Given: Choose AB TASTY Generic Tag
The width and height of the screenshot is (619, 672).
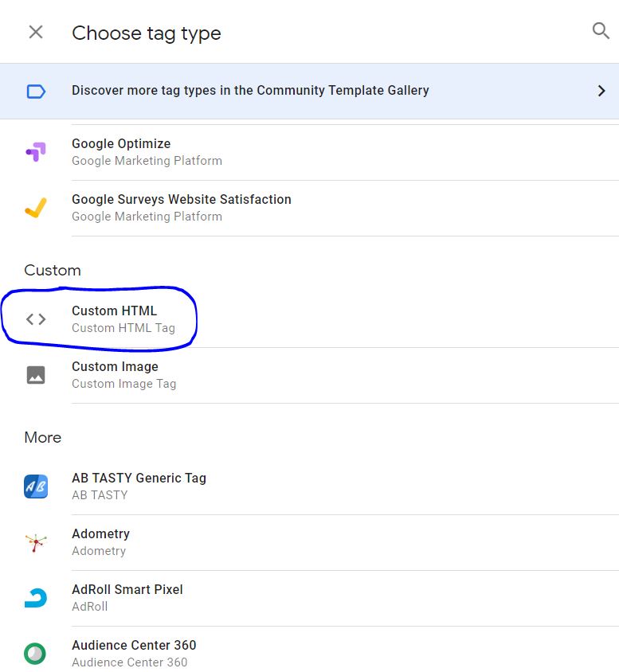Looking at the screenshot, I should (x=309, y=486).
